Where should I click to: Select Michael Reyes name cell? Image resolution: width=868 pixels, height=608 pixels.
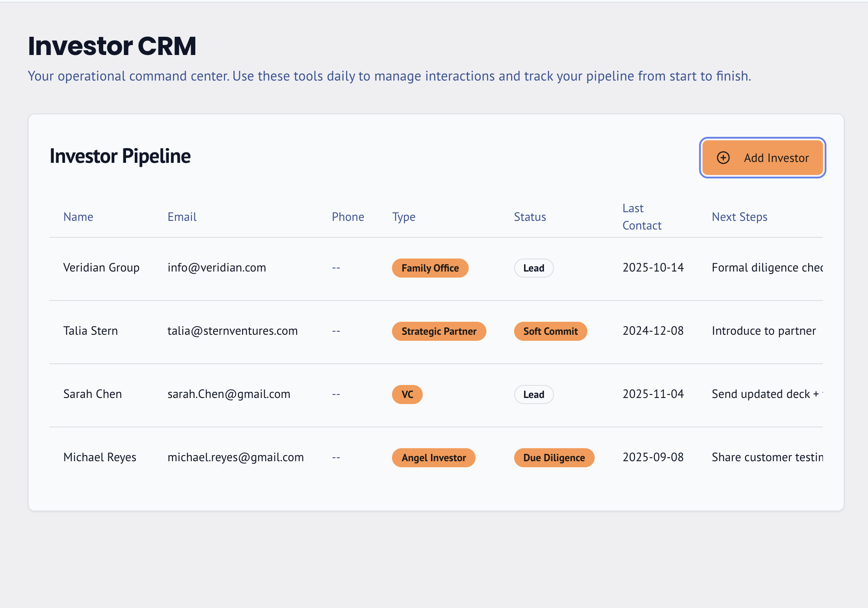[100, 457]
